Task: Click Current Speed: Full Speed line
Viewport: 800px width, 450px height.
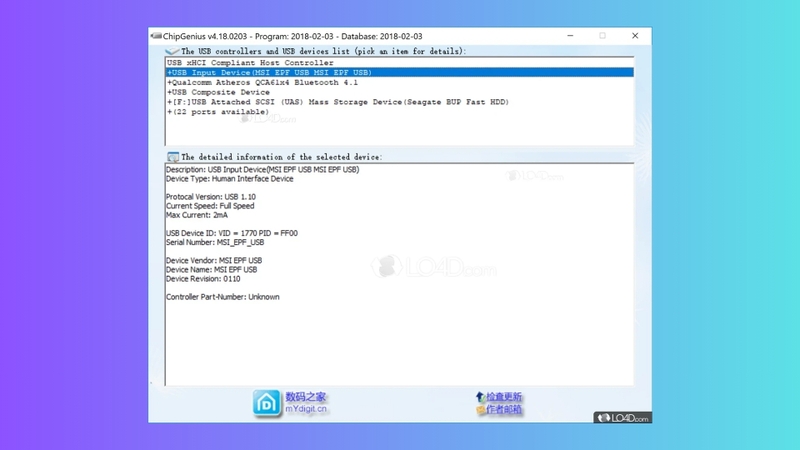Action: point(210,206)
